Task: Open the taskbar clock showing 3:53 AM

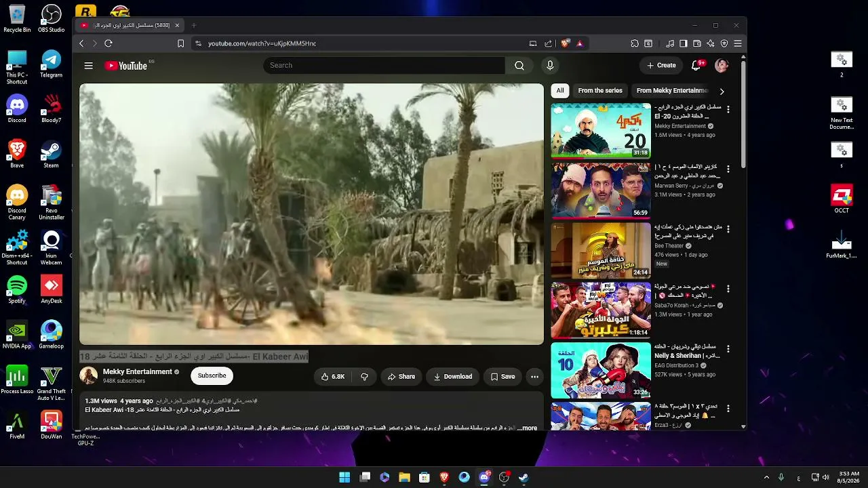Action: pyautogui.click(x=849, y=477)
